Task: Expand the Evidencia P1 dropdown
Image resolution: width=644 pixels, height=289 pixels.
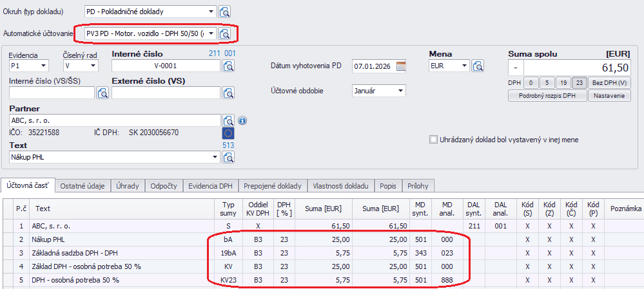Action: point(44,66)
